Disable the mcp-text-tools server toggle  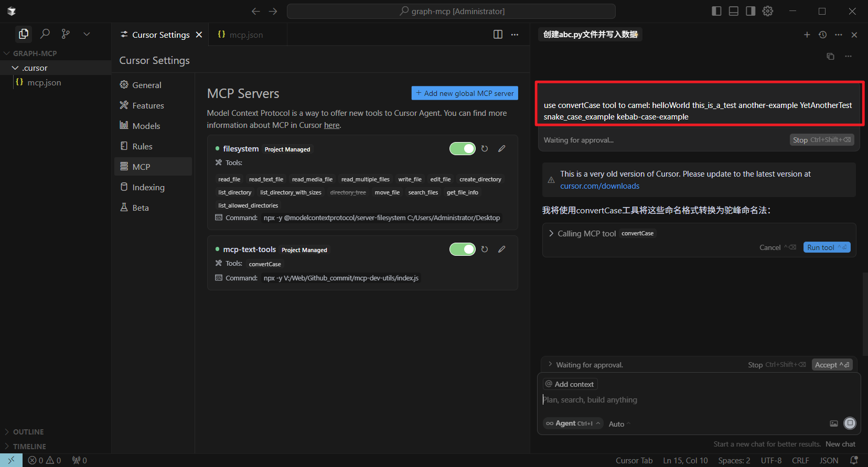point(463,249)
